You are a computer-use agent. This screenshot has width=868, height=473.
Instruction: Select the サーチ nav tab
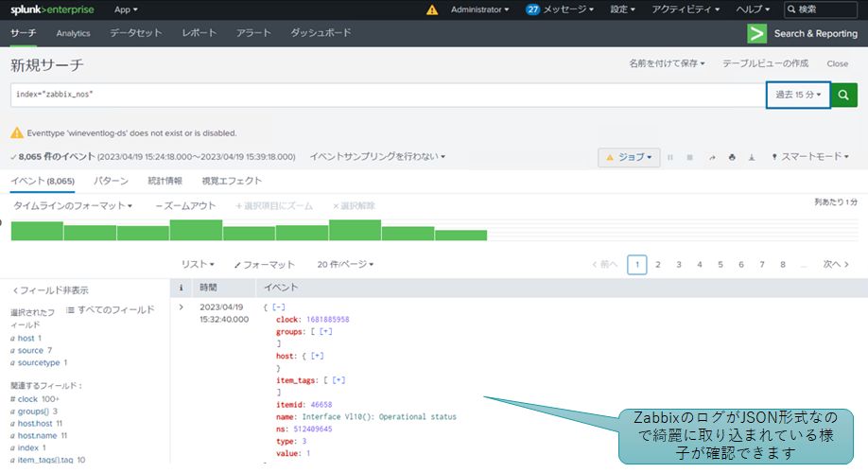point(24,33)
